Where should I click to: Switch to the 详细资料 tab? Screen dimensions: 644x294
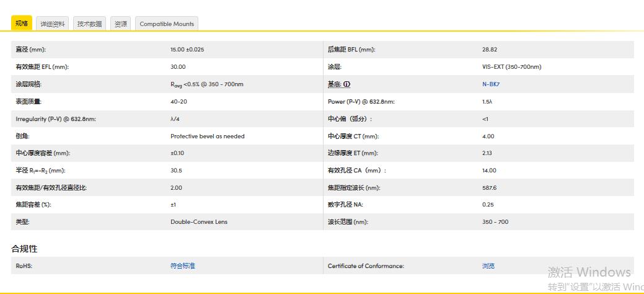(53, 24)
